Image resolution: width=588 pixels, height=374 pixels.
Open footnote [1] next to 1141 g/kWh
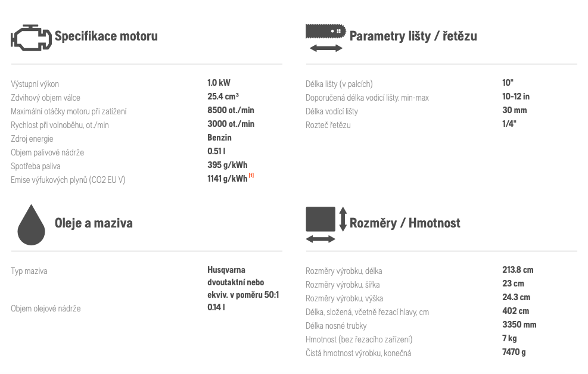(x=251, y=175)
